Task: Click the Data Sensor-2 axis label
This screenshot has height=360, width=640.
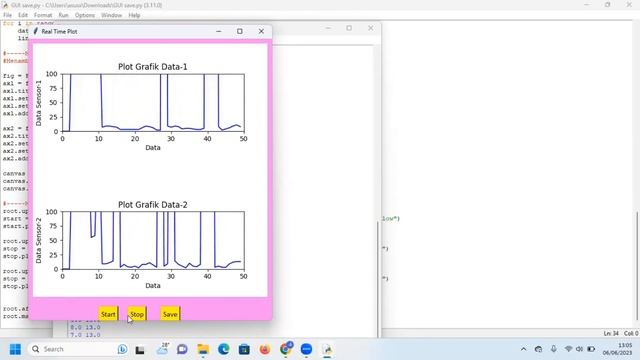Action: [39, 240]
